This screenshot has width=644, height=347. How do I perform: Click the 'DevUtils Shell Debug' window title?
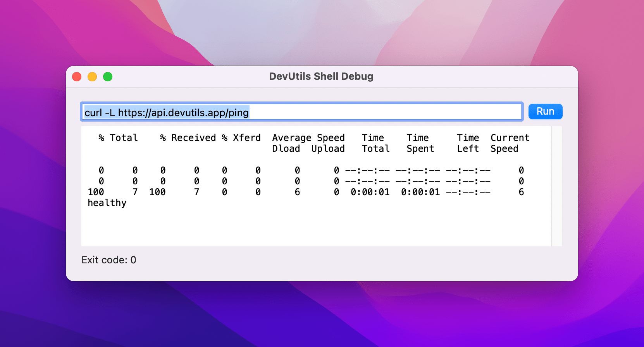(321, 76)
